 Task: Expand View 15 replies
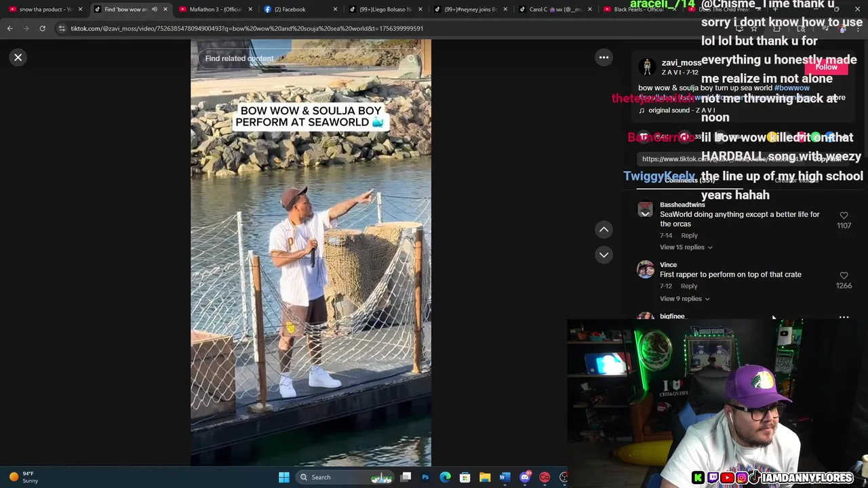point(686,247)
